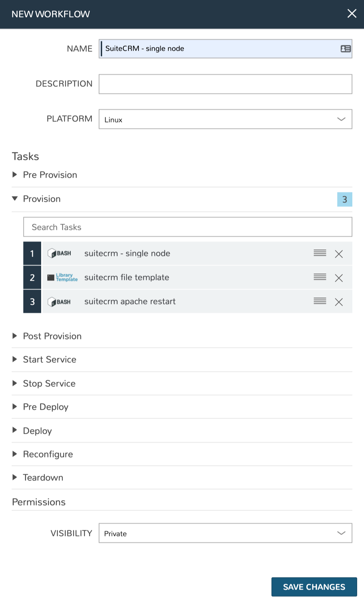
Task: Select the BASH icon on suitecrm apache restart
Action: coord(60,302)
